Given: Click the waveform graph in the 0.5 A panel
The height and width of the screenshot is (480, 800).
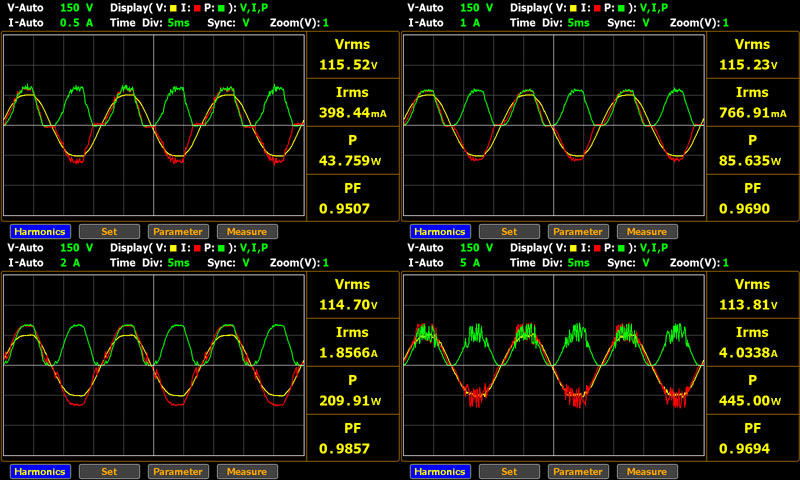Looking at the screenshot, I should (x=154, y=125).
